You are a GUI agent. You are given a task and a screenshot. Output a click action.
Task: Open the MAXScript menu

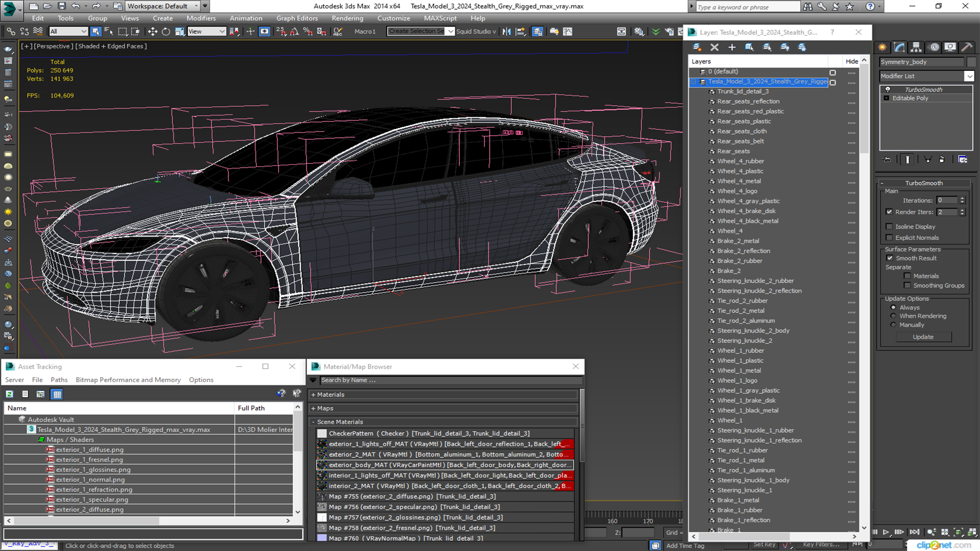440,18
